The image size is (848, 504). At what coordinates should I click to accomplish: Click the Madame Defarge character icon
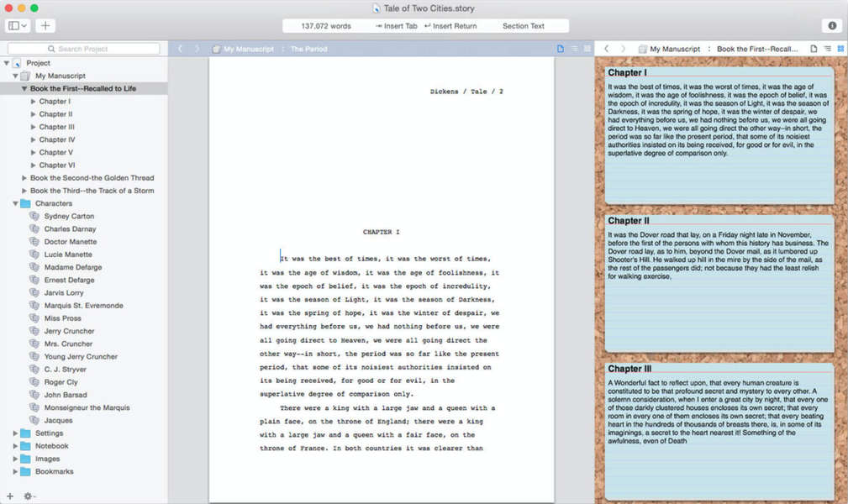point(34,267)
